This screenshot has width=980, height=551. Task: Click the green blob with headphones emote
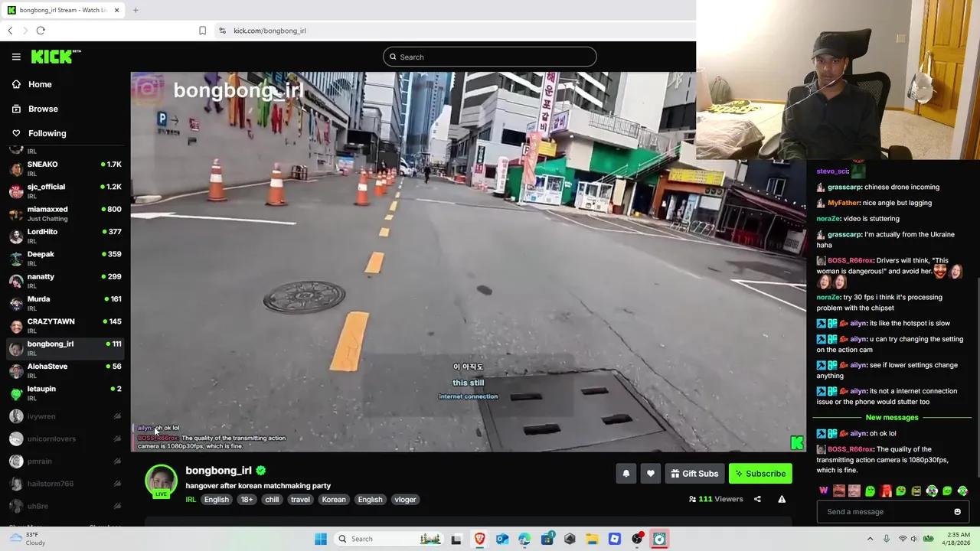[932, 491]
